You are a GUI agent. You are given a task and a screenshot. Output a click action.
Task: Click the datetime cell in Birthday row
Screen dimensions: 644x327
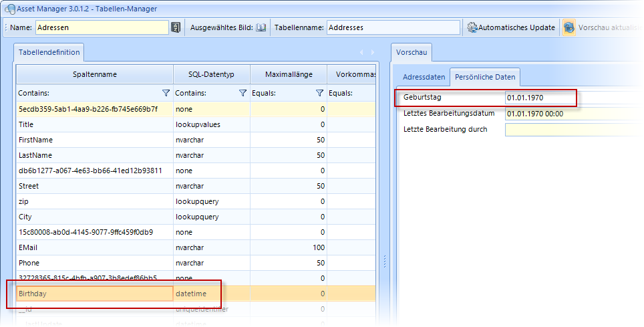point(212,294)
